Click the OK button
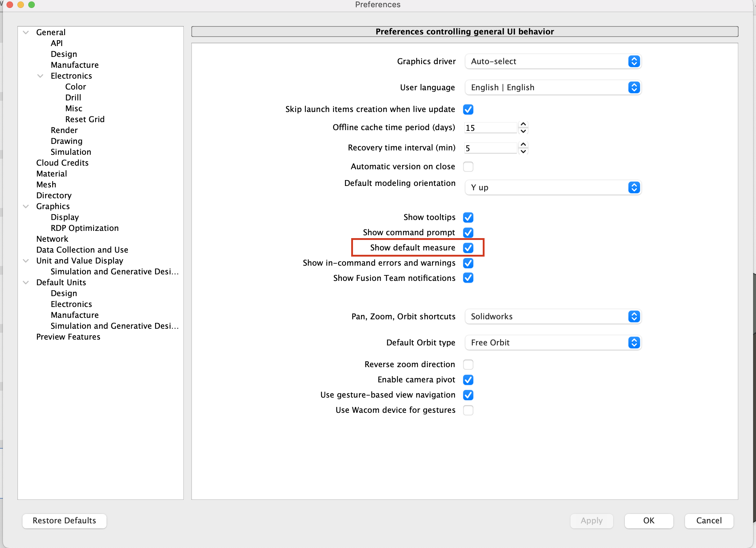The width and height of the screenshot is (756, 548). point(649,521)
